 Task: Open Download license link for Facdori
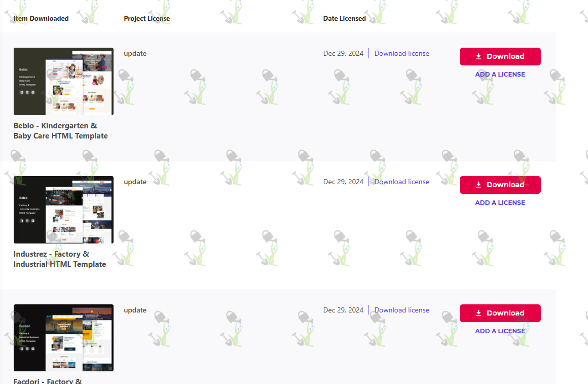pyautogui.click(x=401, y=310)
